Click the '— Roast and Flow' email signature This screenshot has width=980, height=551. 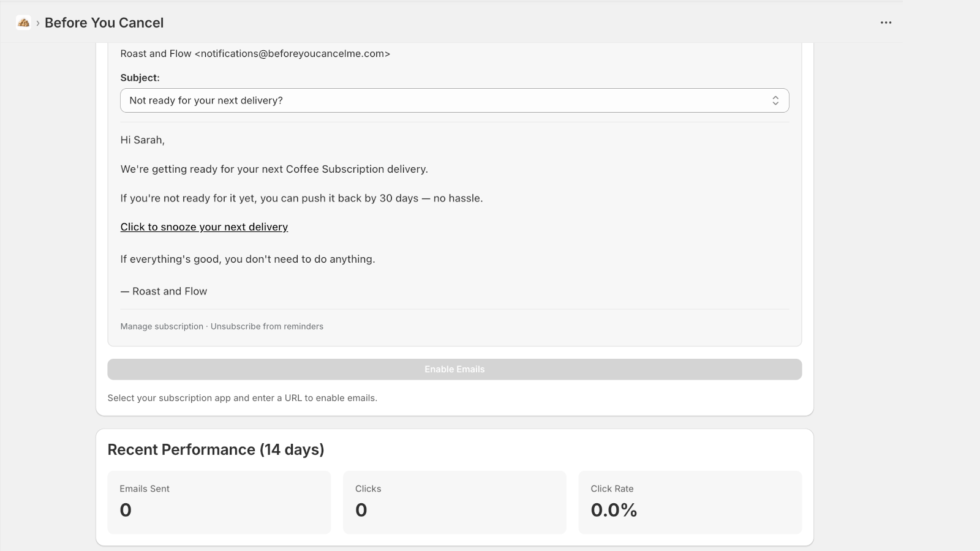164,291
